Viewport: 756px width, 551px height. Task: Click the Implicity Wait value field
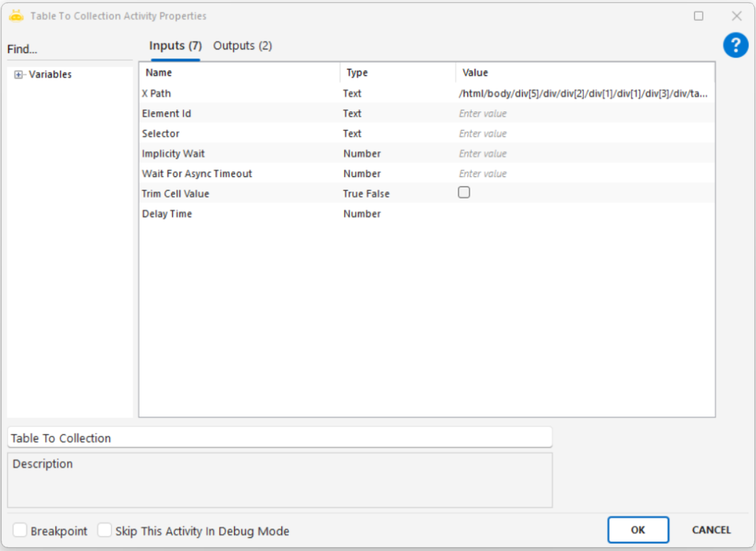point(583,153)
